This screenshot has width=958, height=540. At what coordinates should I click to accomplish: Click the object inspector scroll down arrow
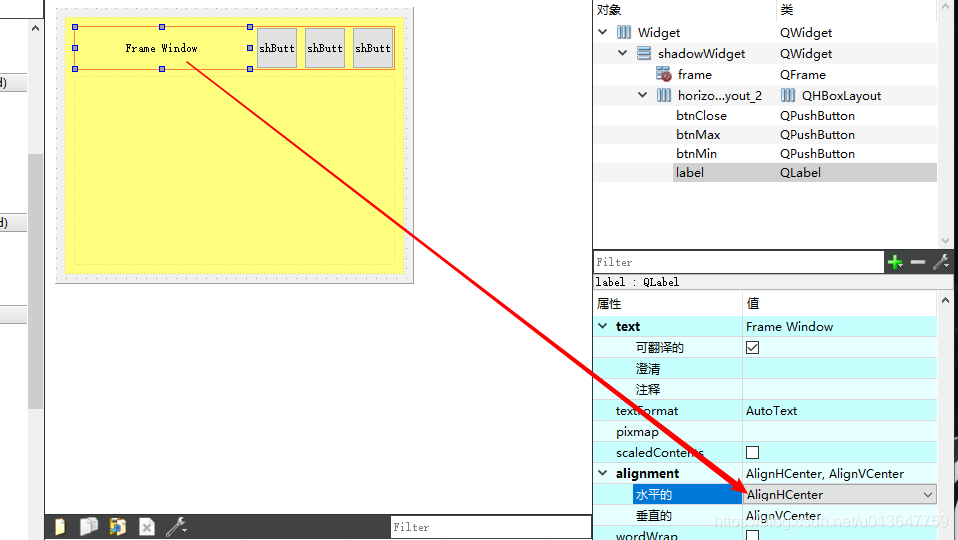(x=945, y=241)
